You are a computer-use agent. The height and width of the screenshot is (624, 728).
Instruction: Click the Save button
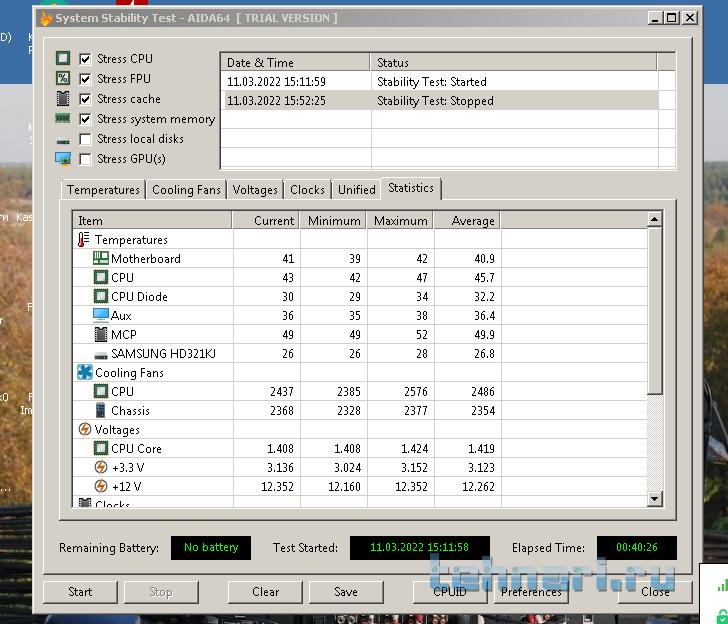click(345, 592)
